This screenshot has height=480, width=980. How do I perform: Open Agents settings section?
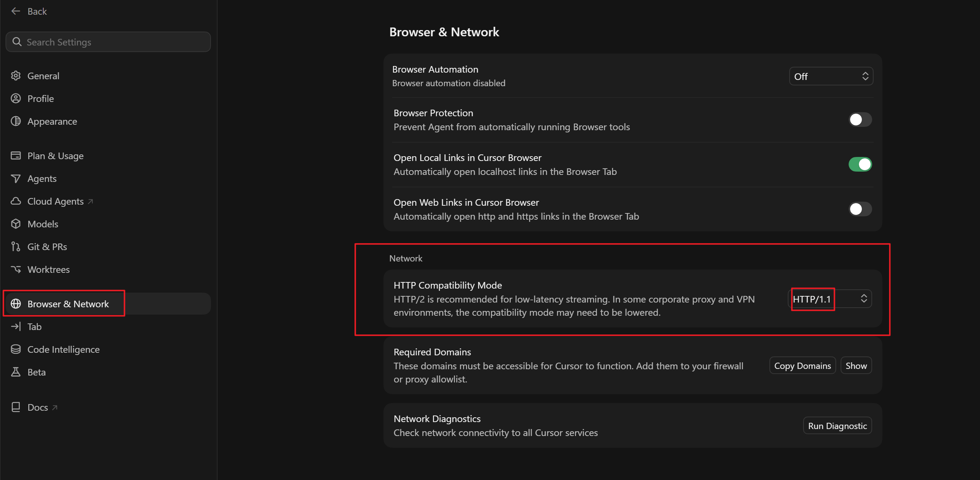point(108,178)
